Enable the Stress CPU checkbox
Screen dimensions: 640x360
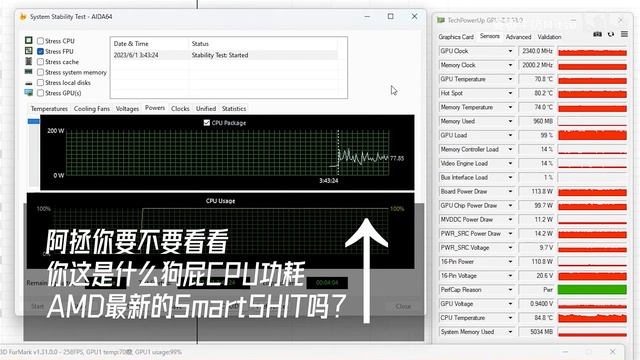click(x=40, y=41)
